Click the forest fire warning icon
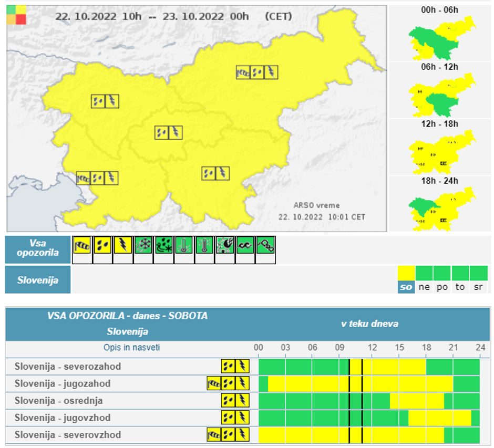The image size is (494, 448). tap(225, 245)
